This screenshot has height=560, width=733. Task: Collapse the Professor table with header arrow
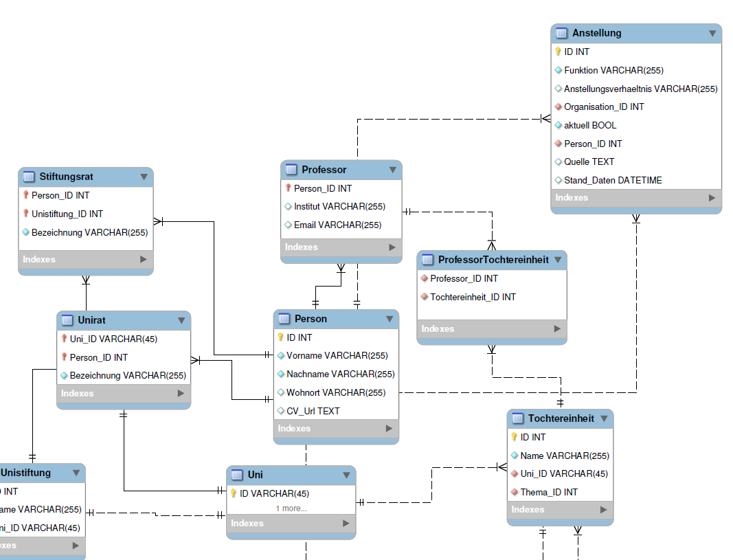393,170
